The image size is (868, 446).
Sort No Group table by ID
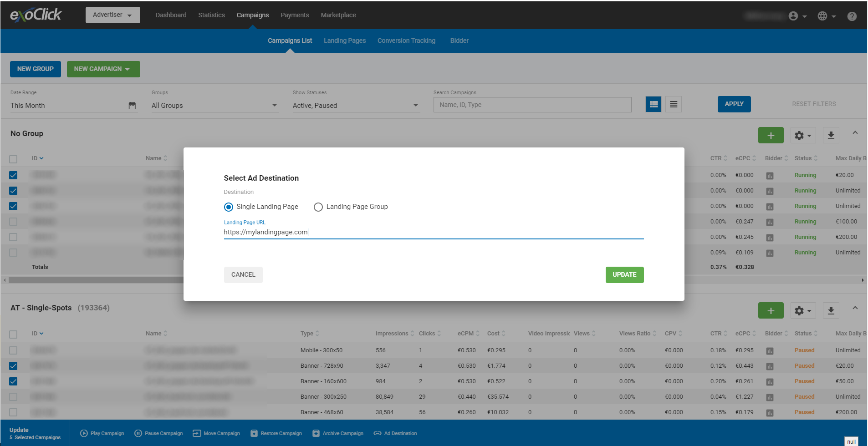point(37,158)
